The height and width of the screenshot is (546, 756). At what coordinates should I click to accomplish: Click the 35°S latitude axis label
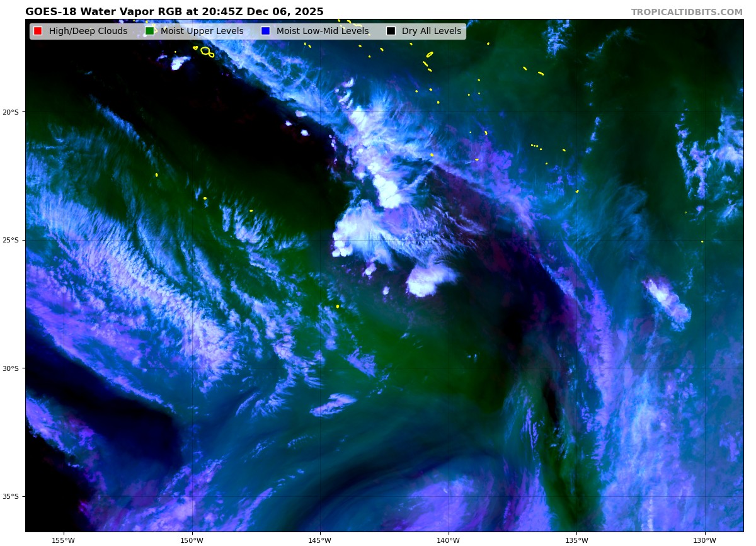tap(11, 496)
